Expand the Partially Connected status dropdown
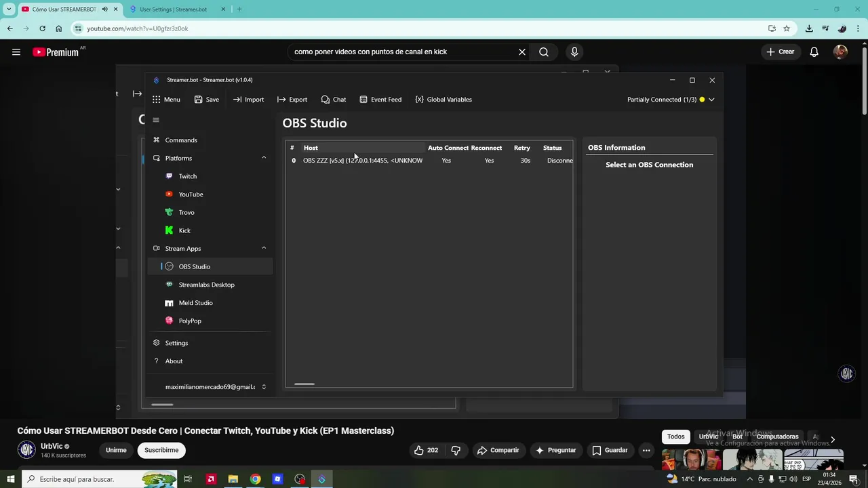This screenshot has width=868, height=488. 711,100
